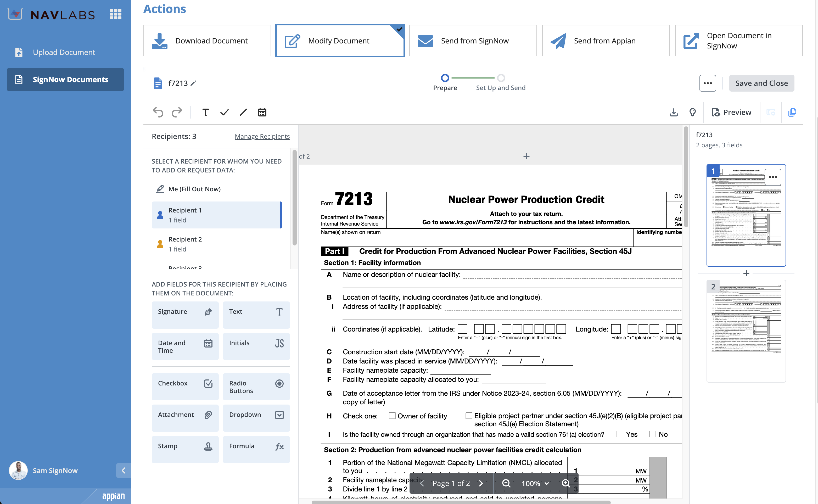The image size is (818, 504).
Task: Open SignNow Documents in sidebar
Action: 65,79
